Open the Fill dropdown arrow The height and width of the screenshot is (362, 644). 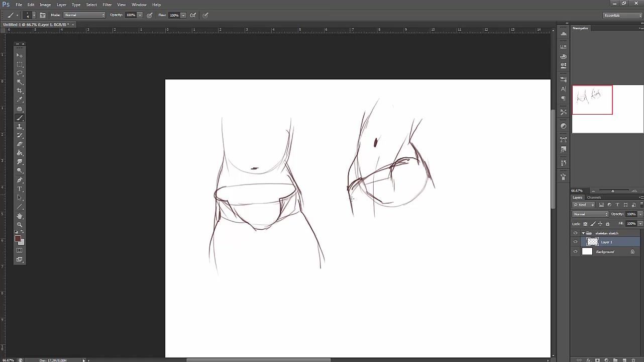coord(640,224)
